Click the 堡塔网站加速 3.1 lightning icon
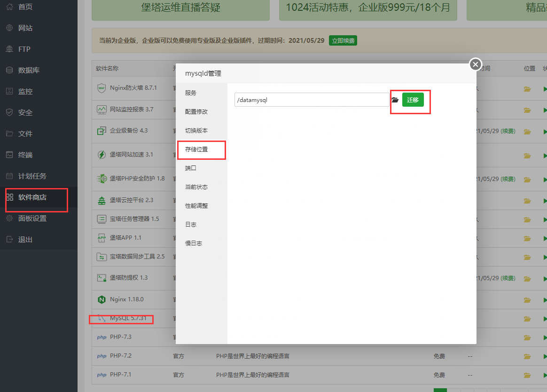Image resolution: width=547 pixels, height=392 pixels. [x=102, y=155]
